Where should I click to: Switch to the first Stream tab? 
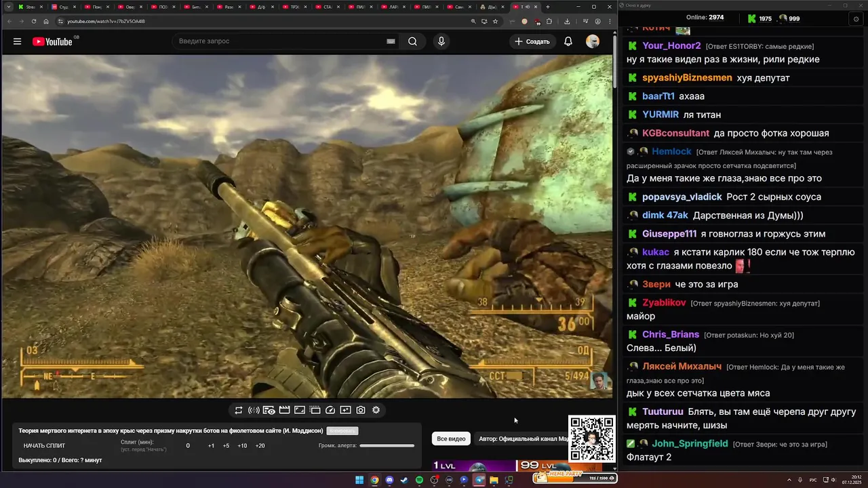(x=29, y=7)
